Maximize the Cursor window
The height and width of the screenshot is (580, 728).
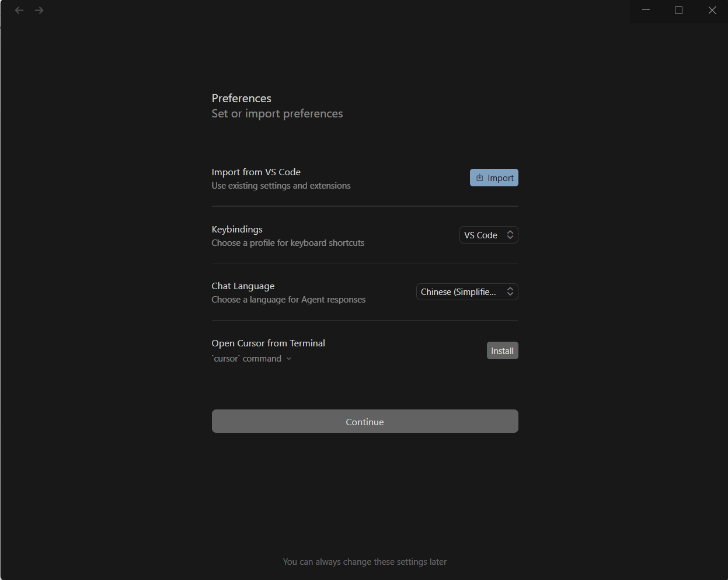678,11
